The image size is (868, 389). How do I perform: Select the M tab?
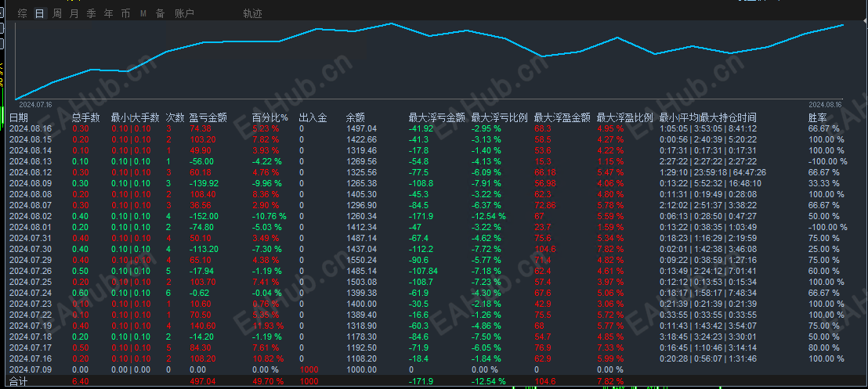pos(143,14)
